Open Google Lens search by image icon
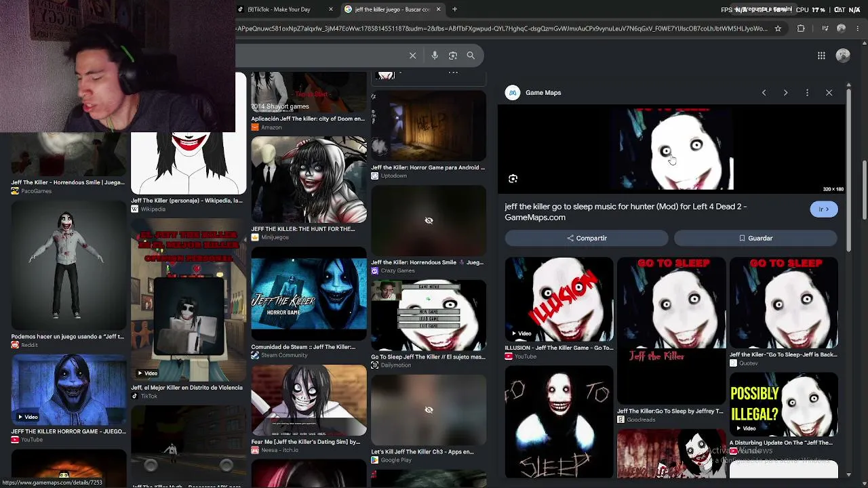The height and width of the screenshot is (488, 868). click(x=453, y=56)
